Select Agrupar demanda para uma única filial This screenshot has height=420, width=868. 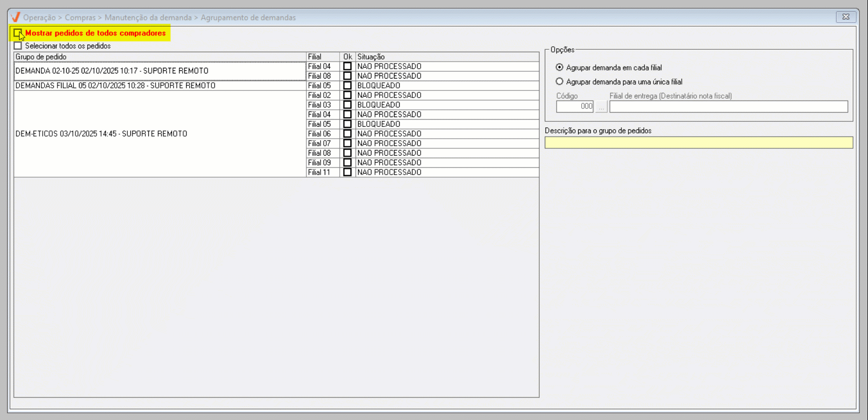coord(560,82)
